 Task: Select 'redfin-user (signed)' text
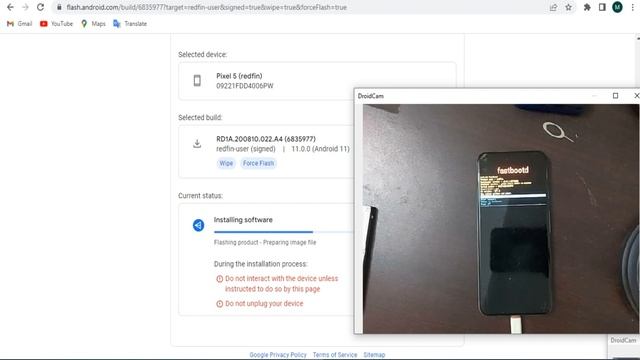pos(246,149)
